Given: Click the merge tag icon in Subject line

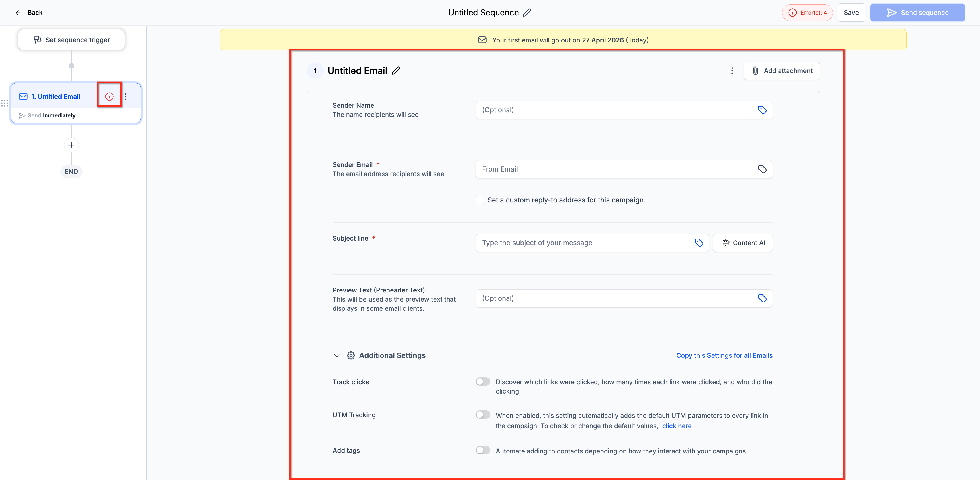Looking at the screenshot, I should 699,243.
